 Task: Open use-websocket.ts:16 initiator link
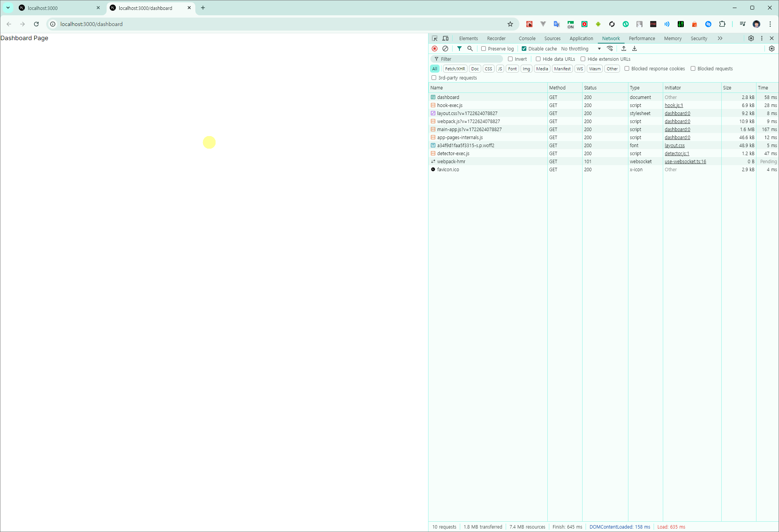[x=685, y=162]
